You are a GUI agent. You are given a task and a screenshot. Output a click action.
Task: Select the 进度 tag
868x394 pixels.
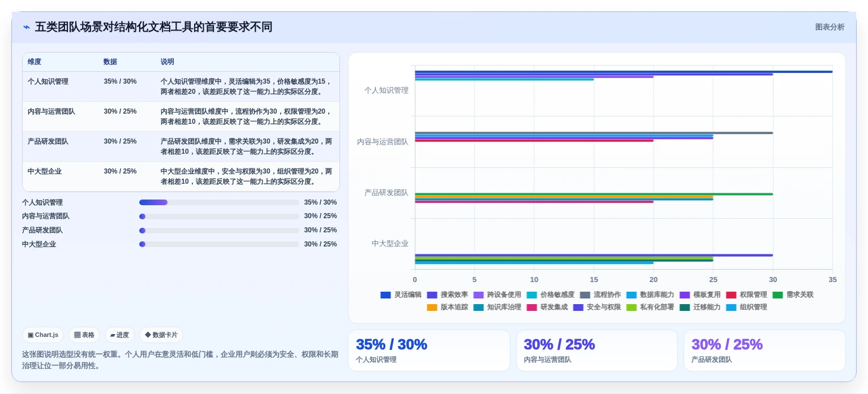click(119, 335)
